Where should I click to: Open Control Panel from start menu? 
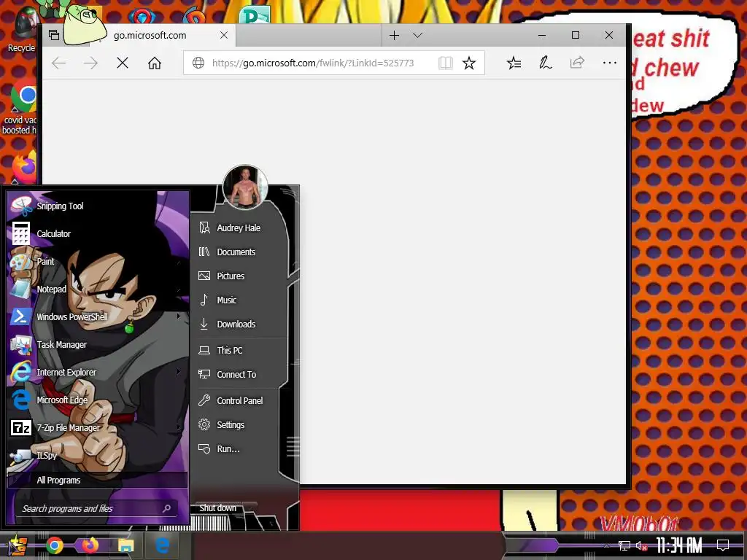[239, 401]
